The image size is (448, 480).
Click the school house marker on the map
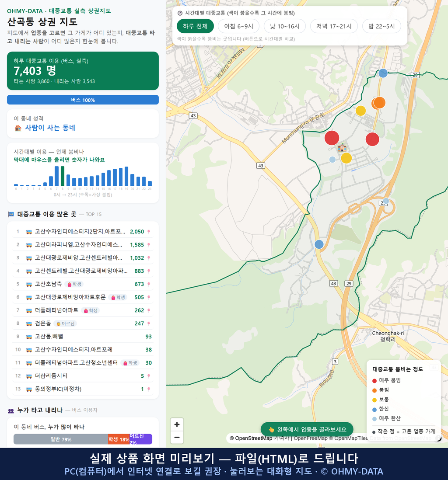[x=342, y=148]
